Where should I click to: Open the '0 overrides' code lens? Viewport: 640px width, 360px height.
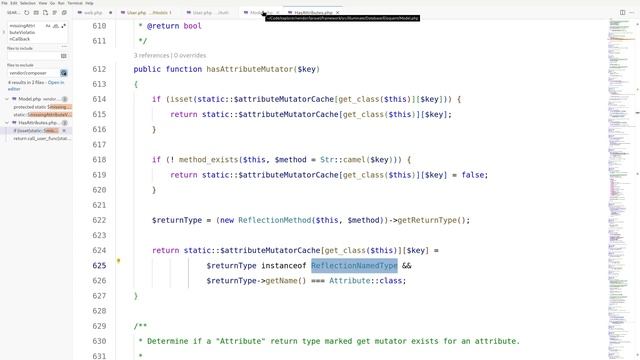pos(190,56)
